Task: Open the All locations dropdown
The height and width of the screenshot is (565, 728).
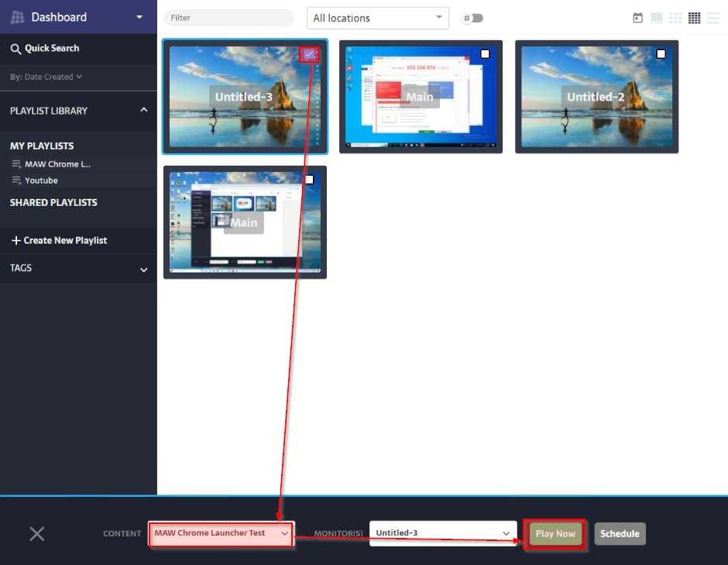Action: pyautogui.click(x=377, y=18)
